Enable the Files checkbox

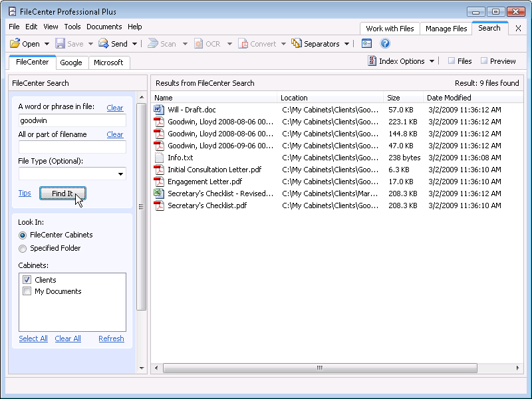(452, 61)
